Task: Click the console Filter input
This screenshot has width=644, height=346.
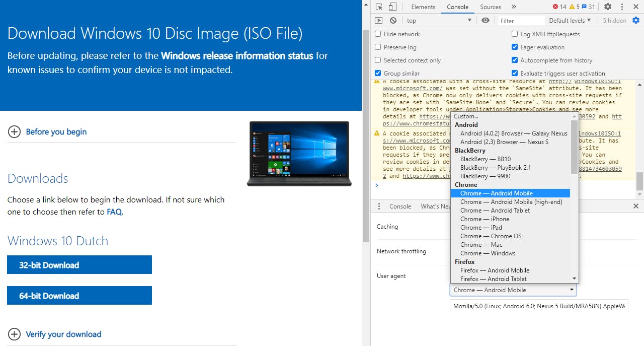Action: pos(521,21)
